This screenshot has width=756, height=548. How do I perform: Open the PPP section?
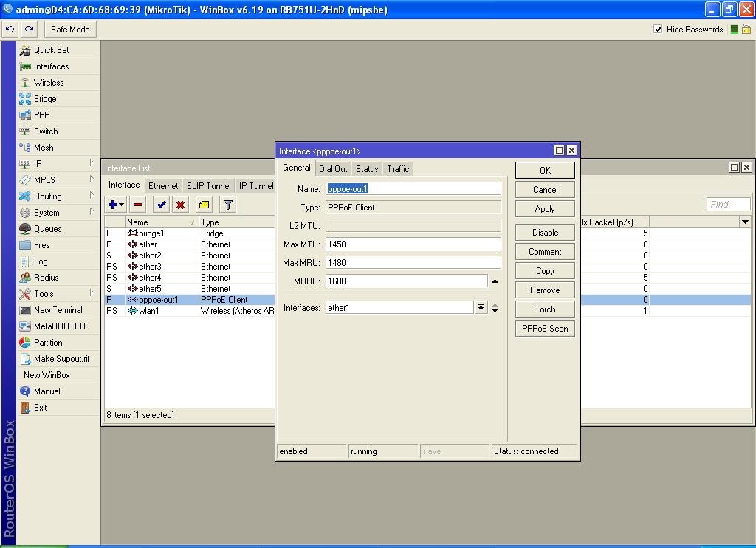pos(58,114)
